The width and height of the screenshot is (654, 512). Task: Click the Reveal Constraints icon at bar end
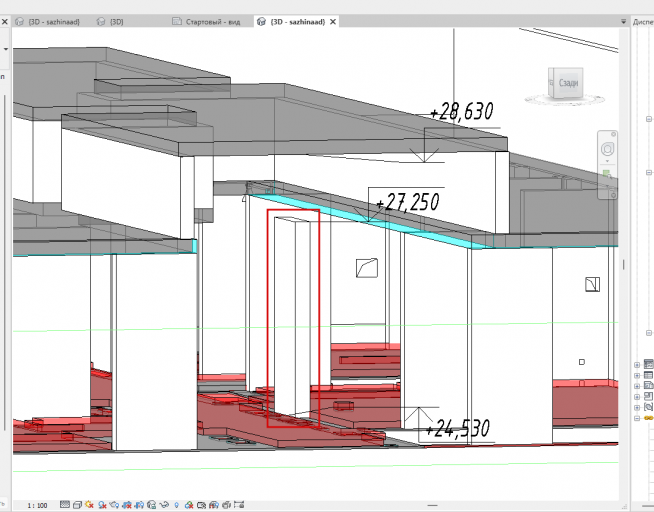239,505
